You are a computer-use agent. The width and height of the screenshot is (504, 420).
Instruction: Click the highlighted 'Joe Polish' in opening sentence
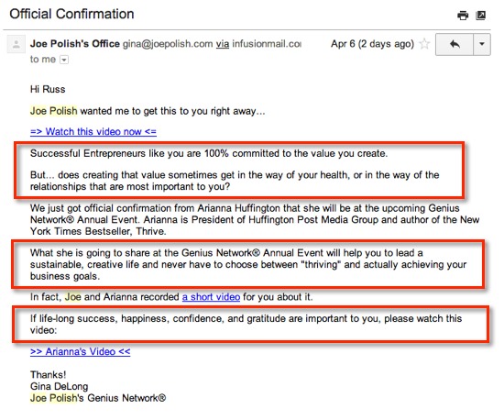click(54, 111)
